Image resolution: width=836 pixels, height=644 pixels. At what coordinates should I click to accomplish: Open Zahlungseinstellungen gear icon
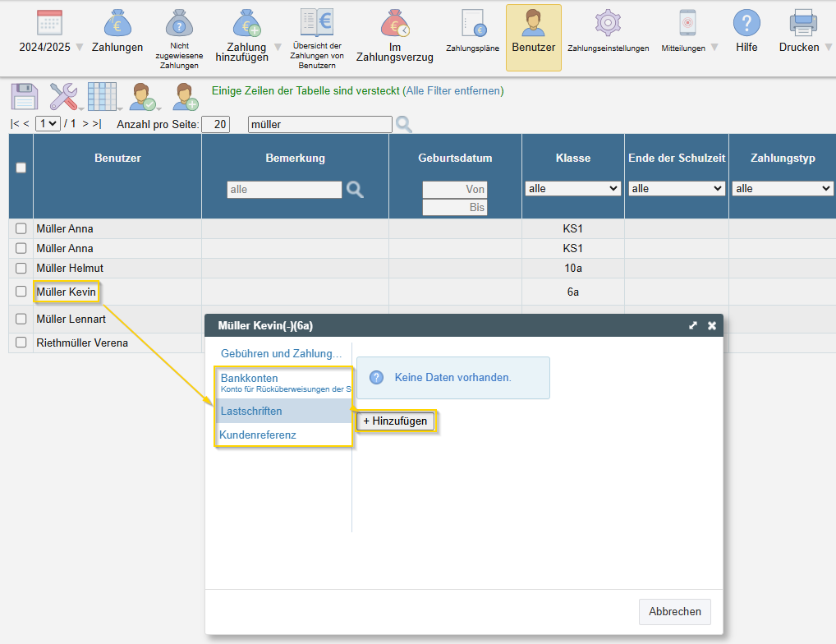point(608,23)
